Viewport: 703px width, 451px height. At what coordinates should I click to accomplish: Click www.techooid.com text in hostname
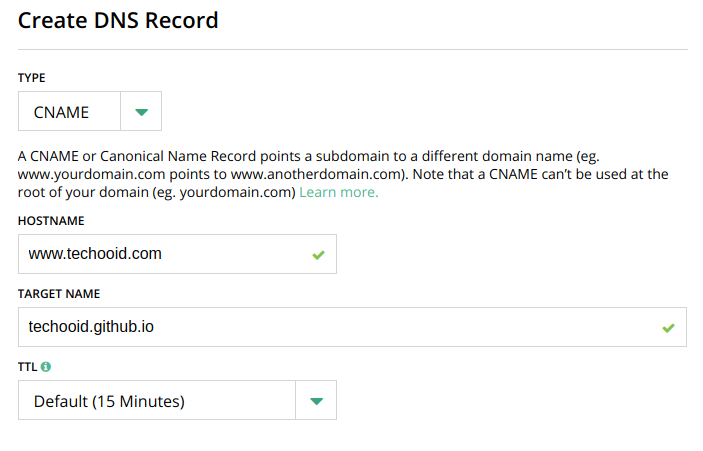point(95,254)
